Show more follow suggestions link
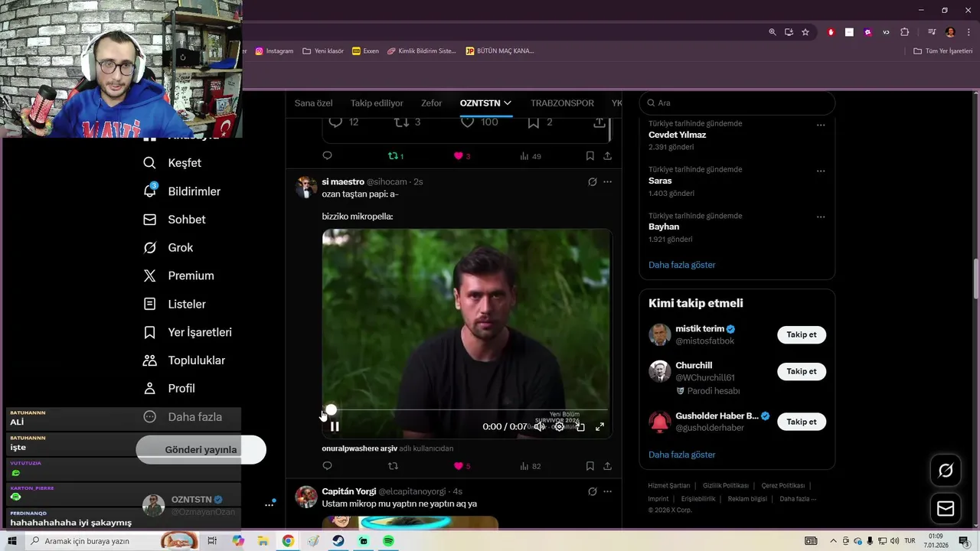Screen dimensions: 980x551 coord(682,455)
